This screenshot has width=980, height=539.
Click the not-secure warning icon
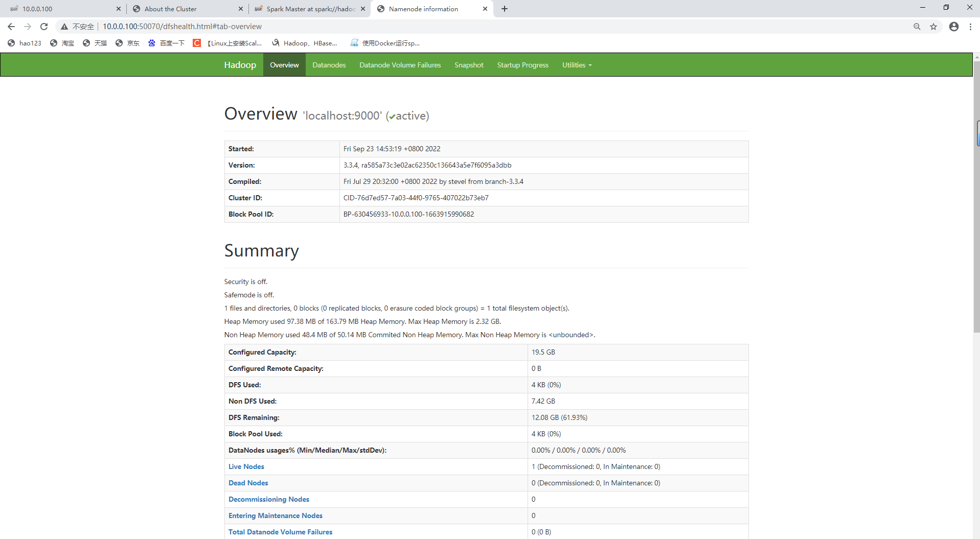coord(64,27)
